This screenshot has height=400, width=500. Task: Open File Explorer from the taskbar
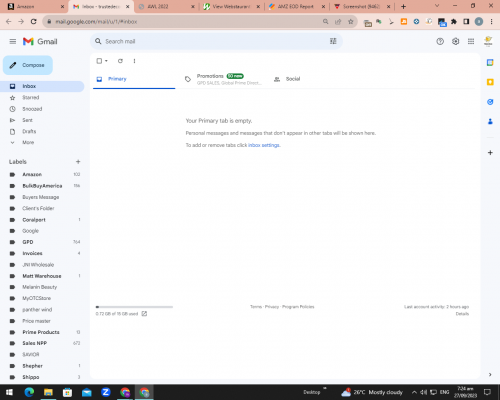[48, 392]
